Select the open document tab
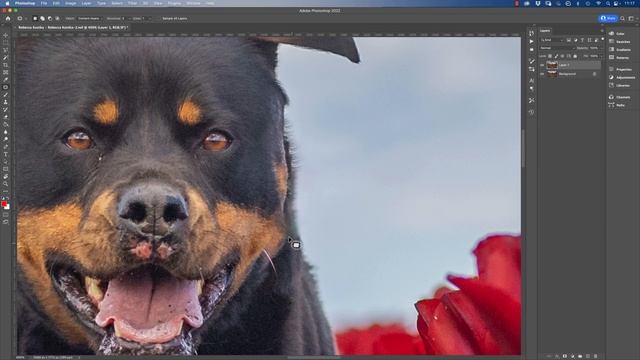This screenshot has width=640, height=360. coord(73,28)
